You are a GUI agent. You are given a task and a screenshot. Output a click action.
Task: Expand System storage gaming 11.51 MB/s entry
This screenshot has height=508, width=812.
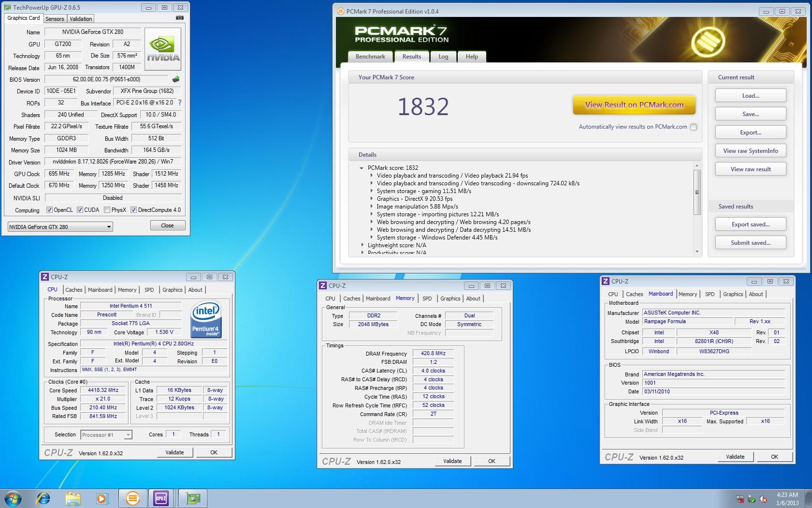pos(371,191)
